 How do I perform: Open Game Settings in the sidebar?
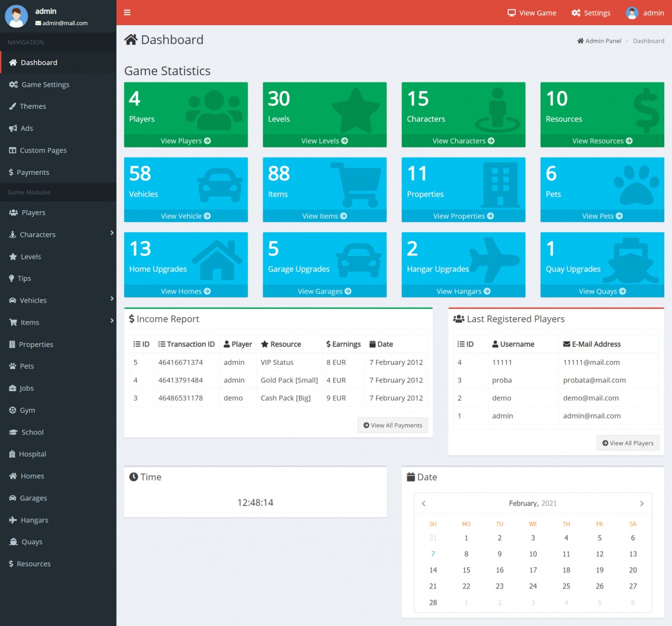point(45,85)
